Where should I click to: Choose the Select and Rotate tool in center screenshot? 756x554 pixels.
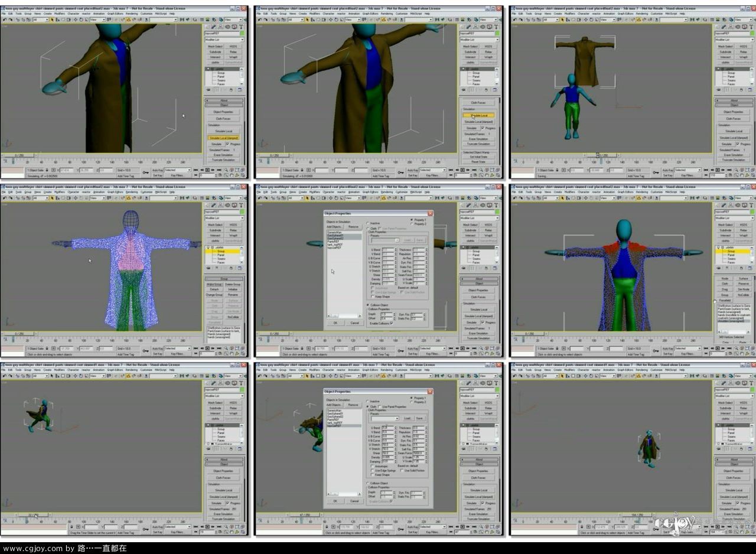coord(336,198)
